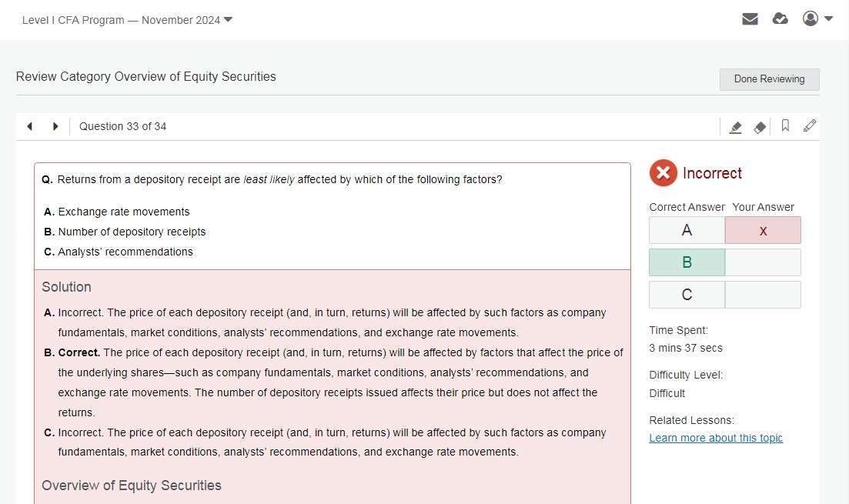This screenshot has width=849, height=504.
Task: Open the pencil notes tool
Action: tap(809, 126)
